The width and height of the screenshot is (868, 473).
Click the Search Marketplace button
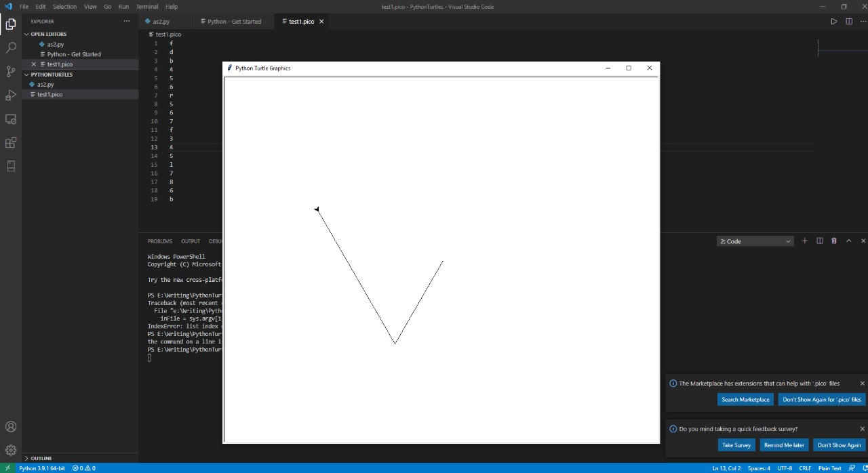click(x=745, y=400)
